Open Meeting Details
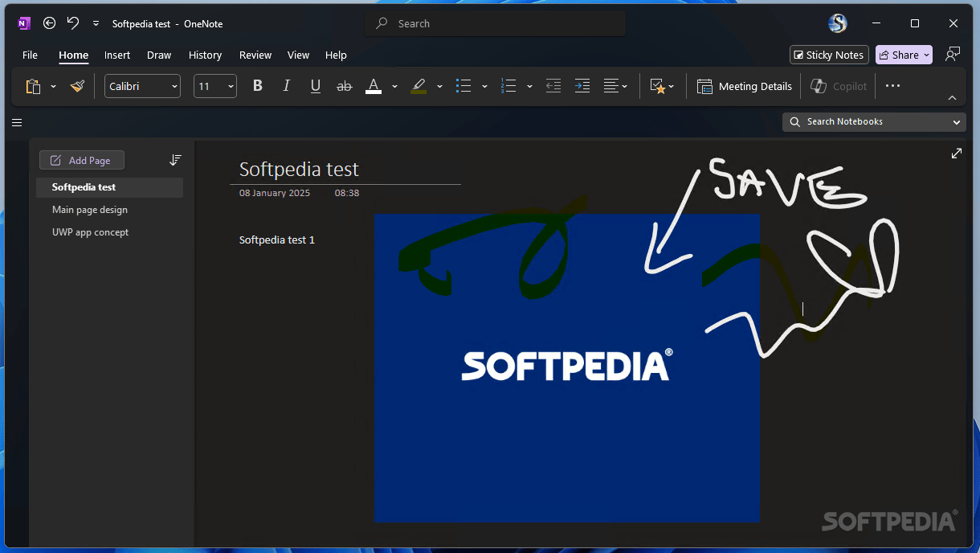The height and width of the screenshot is (553, 980). click(x=744, y=86)
